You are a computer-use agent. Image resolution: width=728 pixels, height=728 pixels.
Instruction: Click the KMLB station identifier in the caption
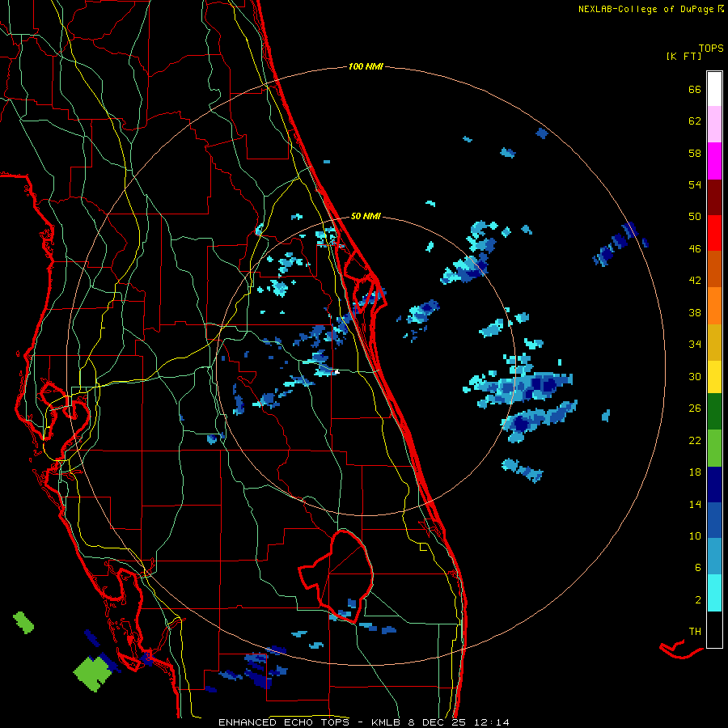tap(387, 722)
